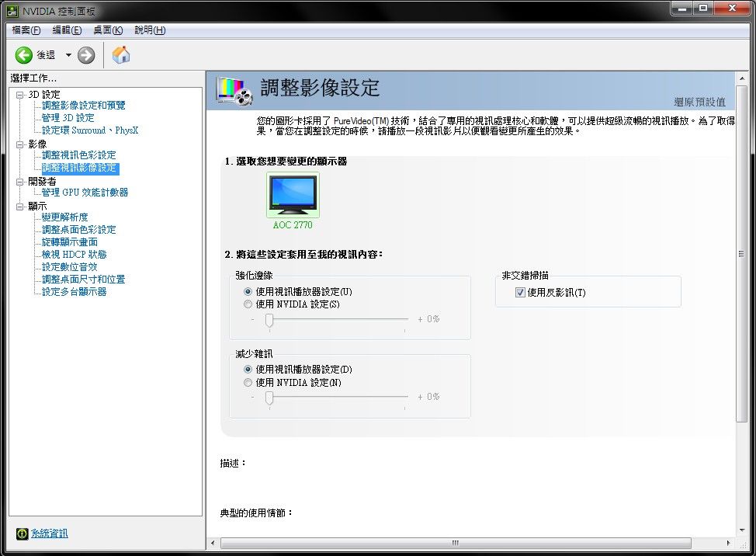Open the 說明(H) menu
Screen dimensions: 756x556
coord(150,30)
